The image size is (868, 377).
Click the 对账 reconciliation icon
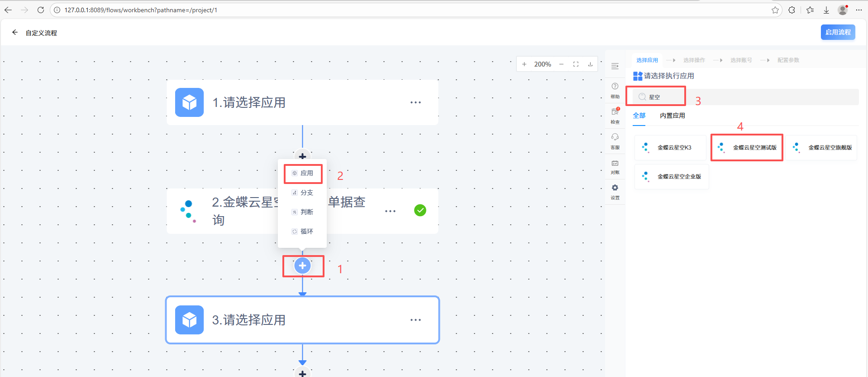click(x=615, y=165)
